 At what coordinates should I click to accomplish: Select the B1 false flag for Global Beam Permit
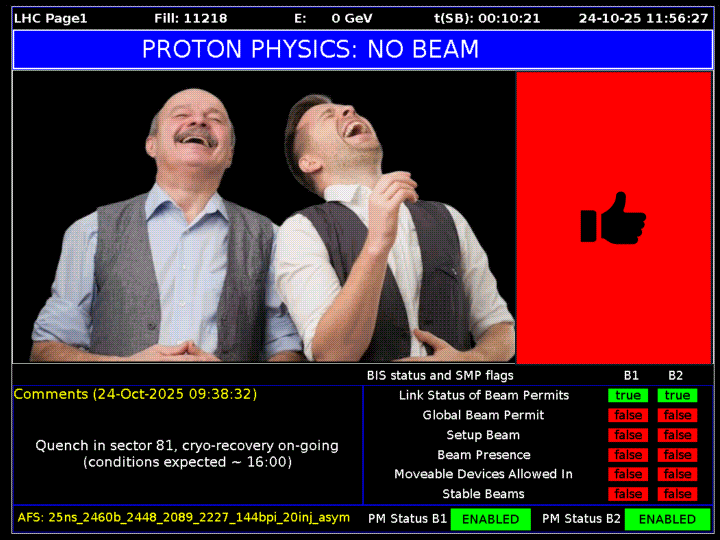pyautogui.click(x=628, y=415)
